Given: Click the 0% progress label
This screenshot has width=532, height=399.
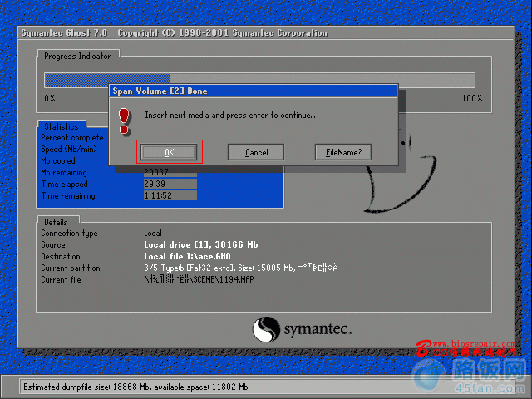Looking at the screenshot, I should tap(50, 98).
